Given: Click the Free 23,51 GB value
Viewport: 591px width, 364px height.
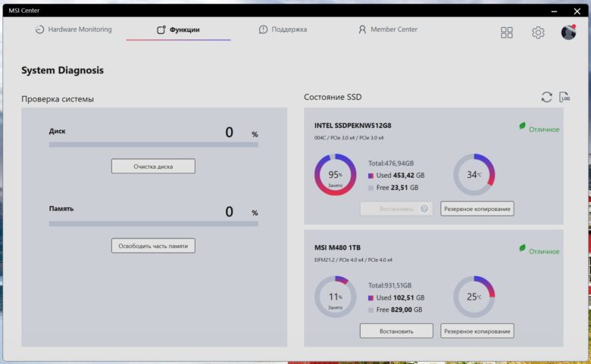Looking at the screenshot, I should (x=397, y=188).
